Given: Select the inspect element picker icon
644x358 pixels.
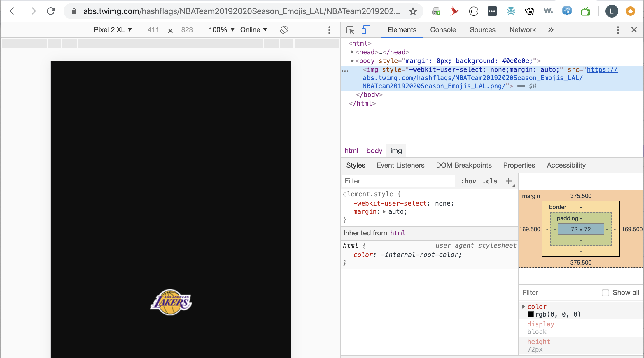Looking at the screenshot, I should 350,30.
